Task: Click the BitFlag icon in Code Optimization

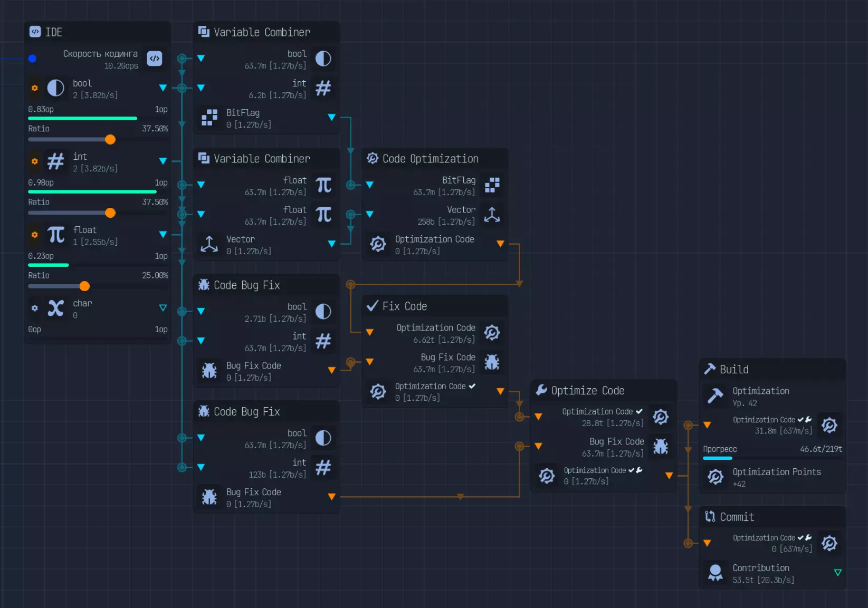Action: point(492,185)
